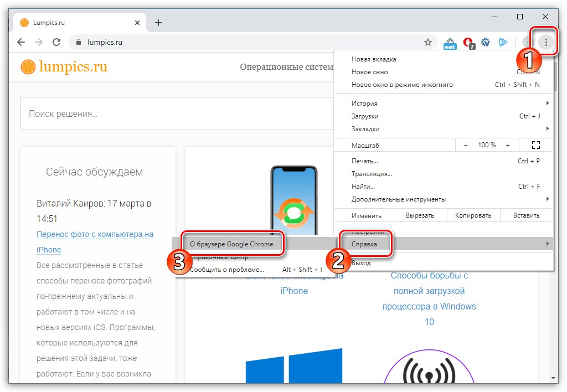Open a new tab with plus button
Viewport: 567px width, 392px height.
[158, 23]
